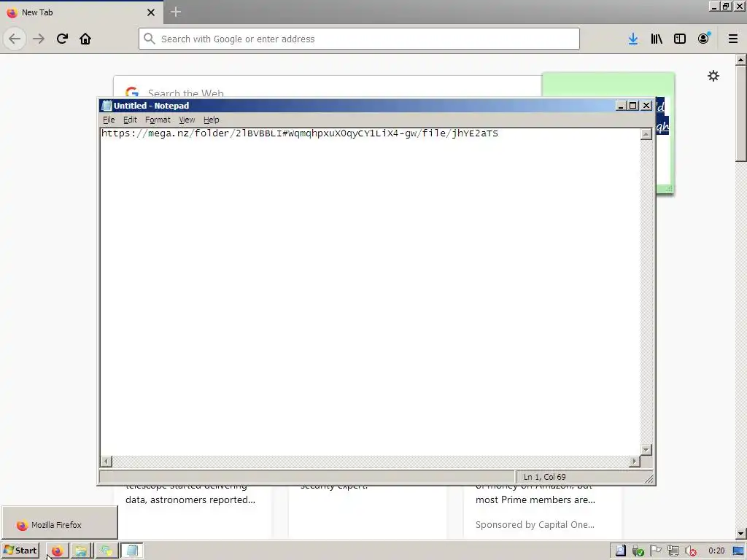Maximize the Notepad window
Image resolution: width=747 pixels, height=560 pixels.
pyautogui.click(x=632, y=106)
